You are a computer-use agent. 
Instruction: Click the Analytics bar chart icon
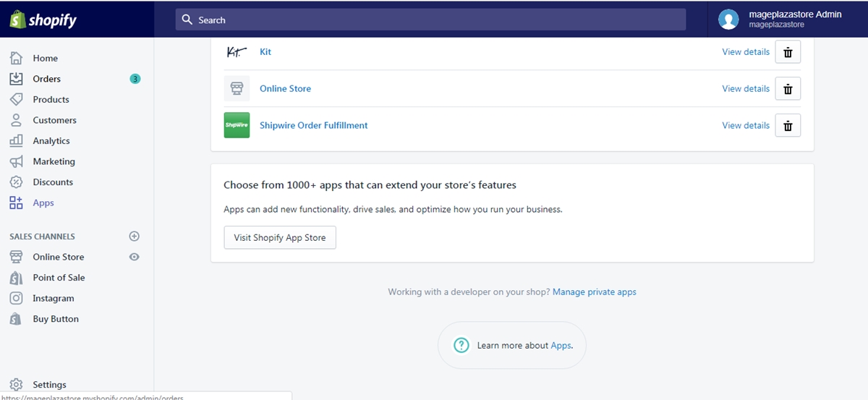click(x=16, y=141)
